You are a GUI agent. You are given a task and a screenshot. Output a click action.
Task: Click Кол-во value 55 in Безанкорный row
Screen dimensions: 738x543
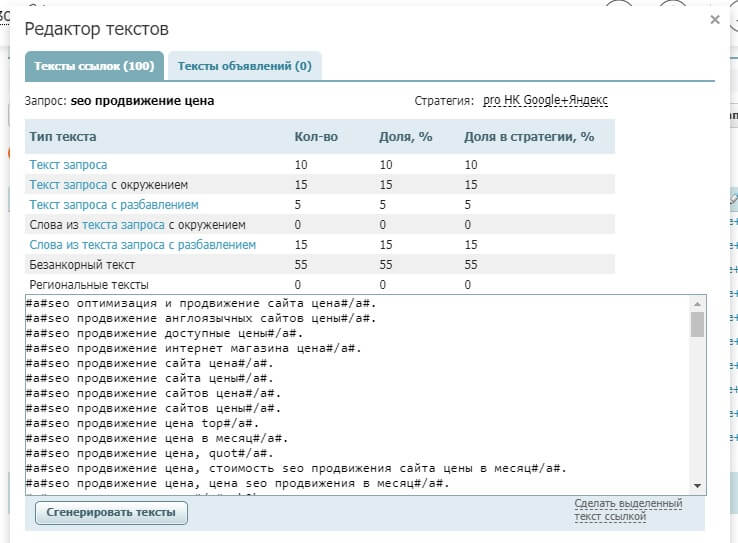coord(301,265)
